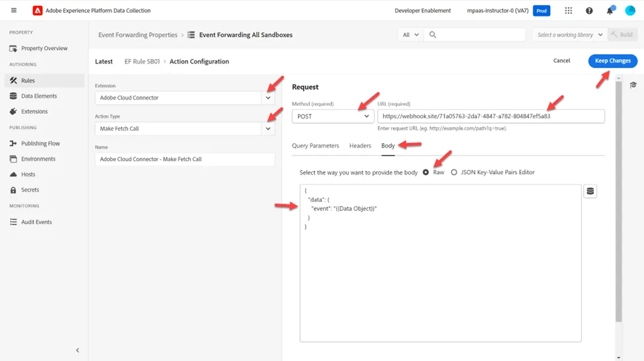Click the search magnifier icon

click(x=433, y=35)
